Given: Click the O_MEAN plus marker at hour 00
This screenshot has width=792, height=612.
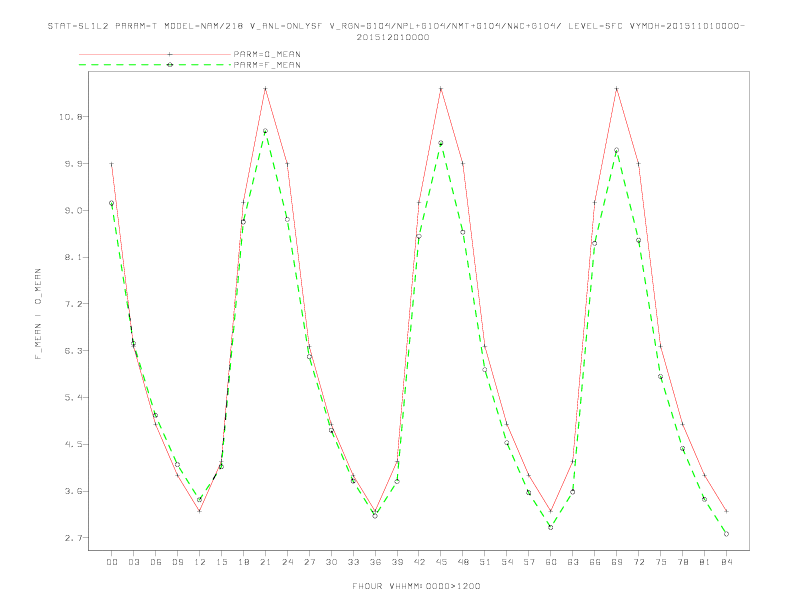Looking at the screenshot, I should pyautogui.click(x=112, y=164).
